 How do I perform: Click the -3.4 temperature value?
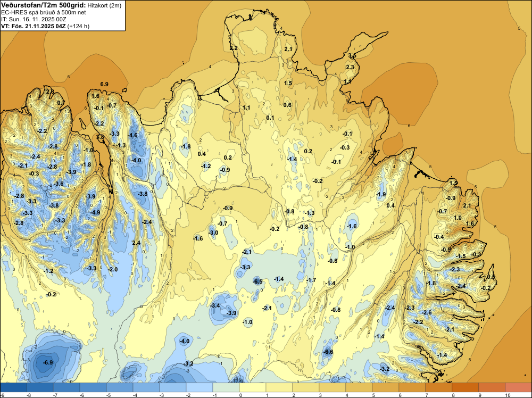coord(215,305)
